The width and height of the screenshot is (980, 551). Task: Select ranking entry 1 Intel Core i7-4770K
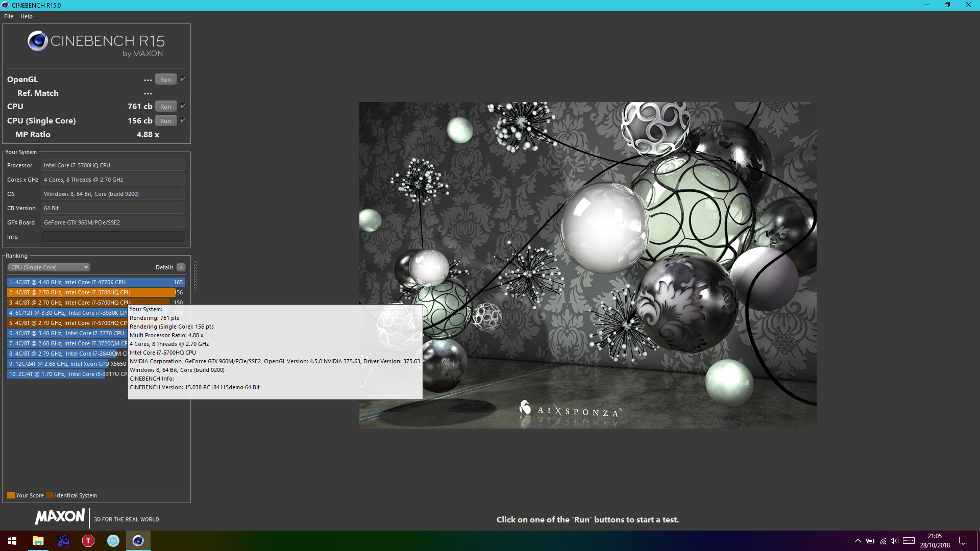click(96, 282)
